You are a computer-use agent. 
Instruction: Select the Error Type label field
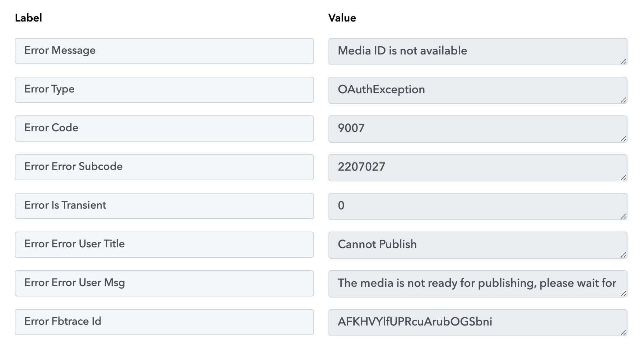tap(164, 90)
